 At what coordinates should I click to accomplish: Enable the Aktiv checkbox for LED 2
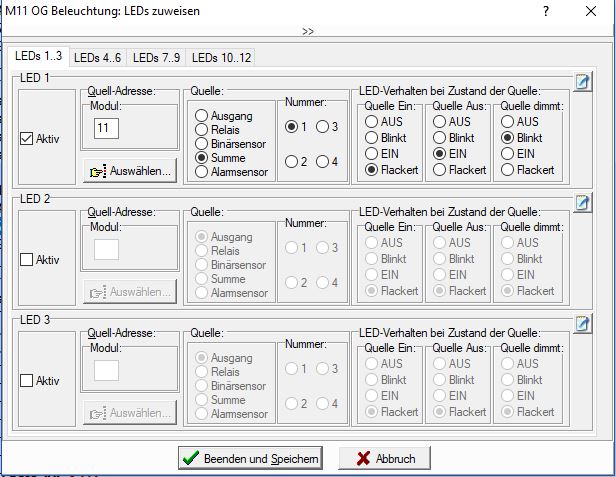[x=27, y=260]
